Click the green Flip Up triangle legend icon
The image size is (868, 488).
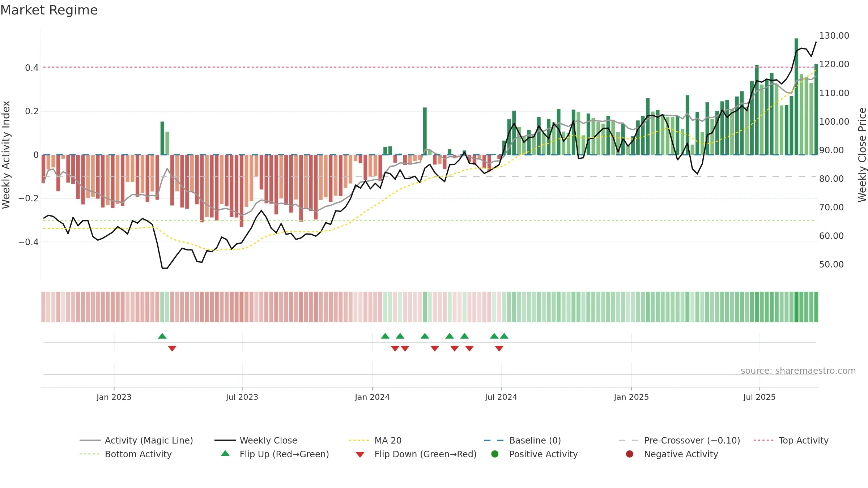225,453
